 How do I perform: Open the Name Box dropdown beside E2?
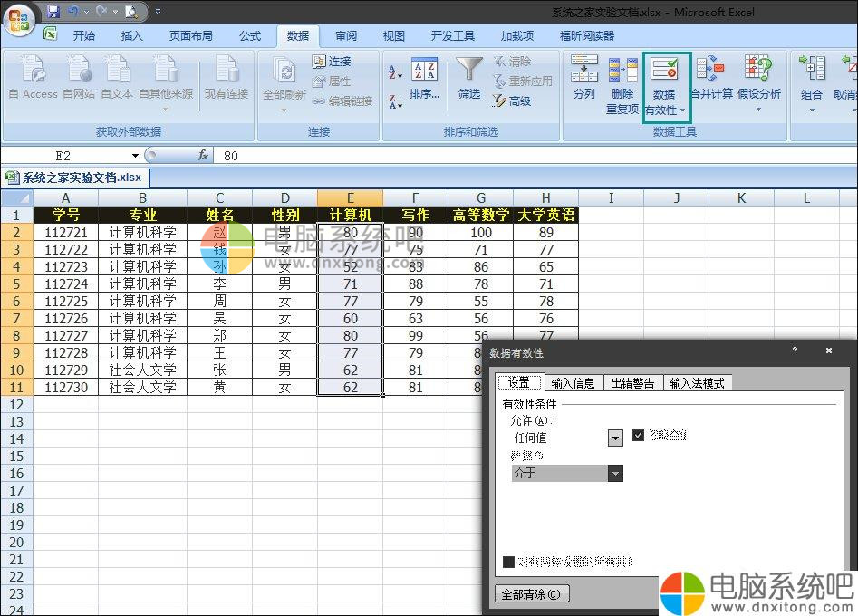[135, 156]
